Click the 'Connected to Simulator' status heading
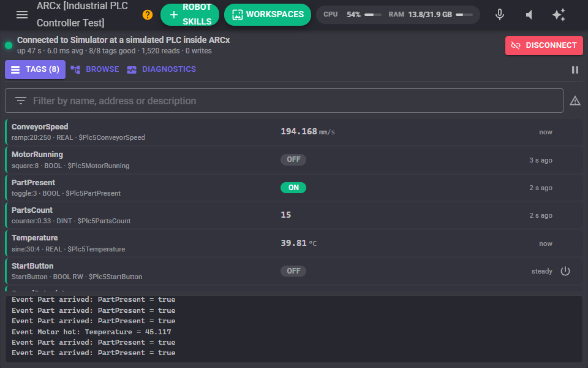The height and width of the screenshot is (368, 588). tap(123, 40)
